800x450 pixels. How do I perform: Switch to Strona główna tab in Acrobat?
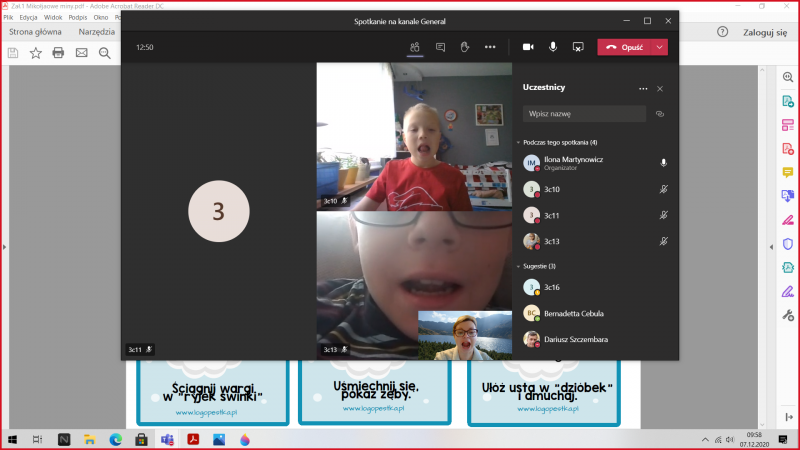[35, 32]
